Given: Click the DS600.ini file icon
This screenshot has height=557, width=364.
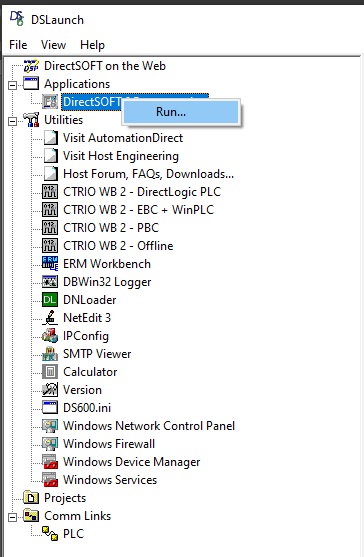Looking at the screenshot, I should [50, 408].
